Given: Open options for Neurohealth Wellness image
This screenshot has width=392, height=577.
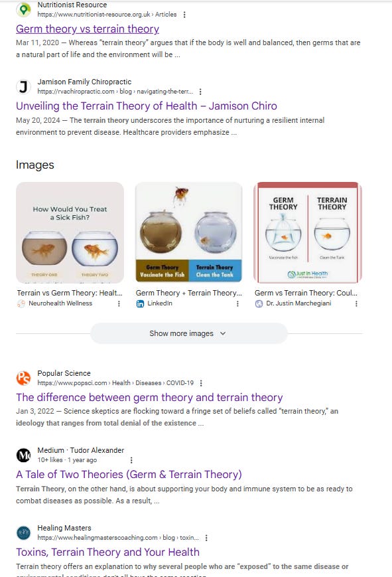Looking at the screenshot, I should click(x=119, y=303).
